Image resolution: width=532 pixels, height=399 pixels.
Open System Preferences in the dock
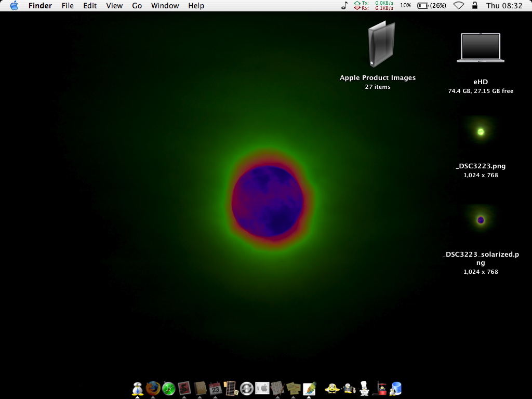[262, 388]
